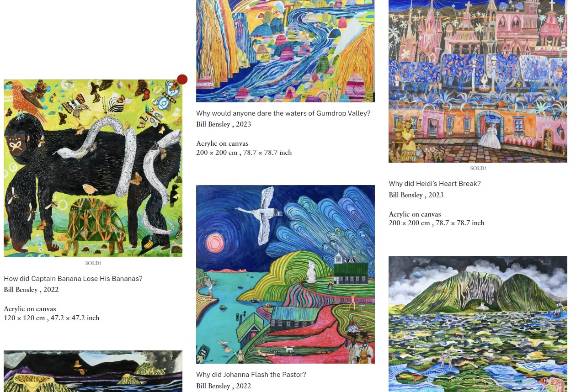Click the red sold dot on gorilla painting
Screen dimensions: 576x392
pyautogui.click(x=182, y=79)
